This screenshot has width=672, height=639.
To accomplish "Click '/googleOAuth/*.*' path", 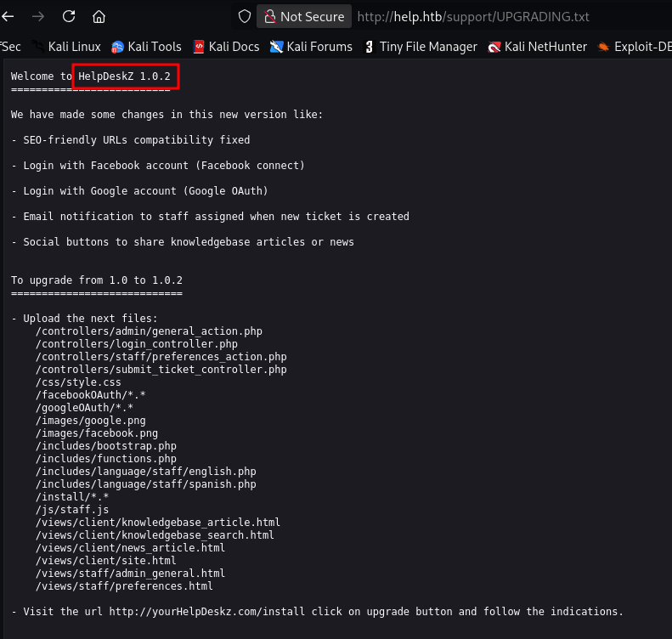I will [84, 408].
